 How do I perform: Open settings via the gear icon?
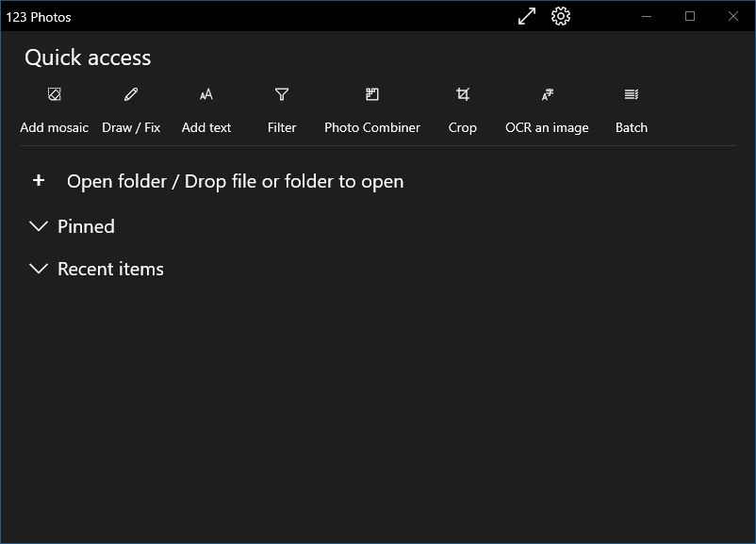coord(561,16)
